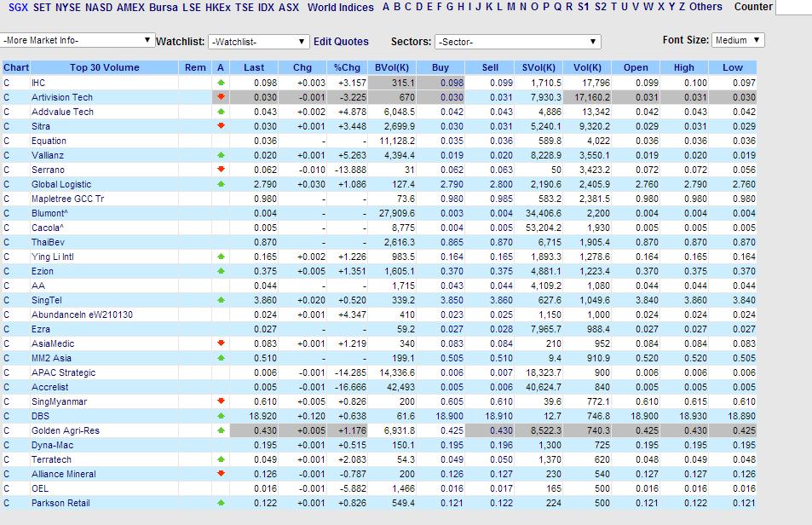Click the red down arrow next to Sitra
The image size is (812, 525).
221,126
